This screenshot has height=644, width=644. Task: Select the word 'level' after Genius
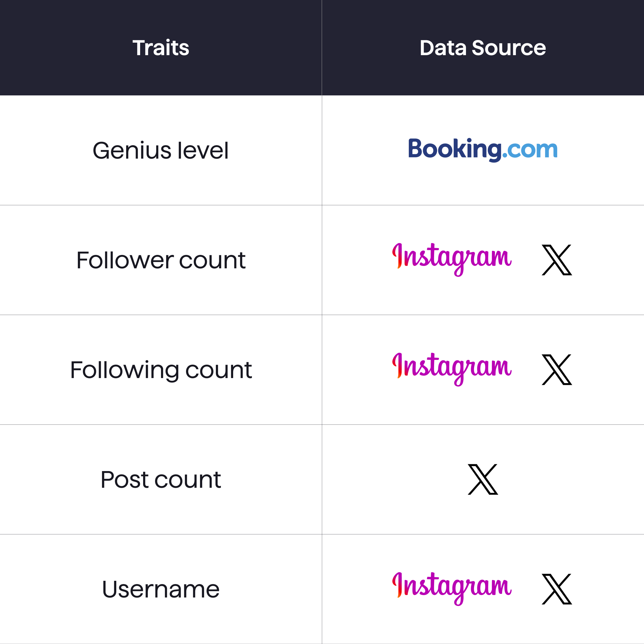click(x=203, y=151)
